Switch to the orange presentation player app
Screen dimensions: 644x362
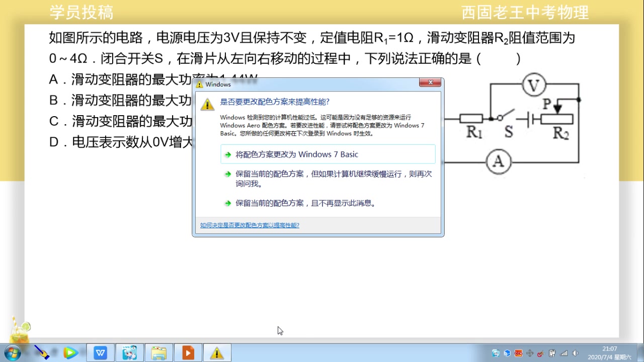point(188,353)
